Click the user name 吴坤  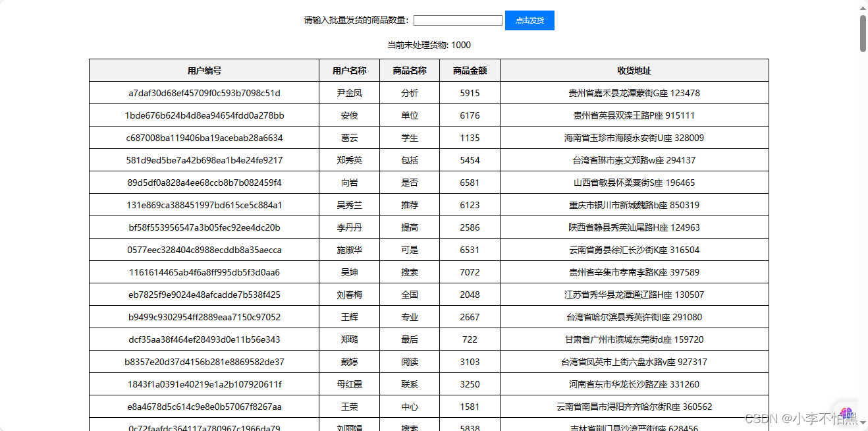(x=350, y=272)
